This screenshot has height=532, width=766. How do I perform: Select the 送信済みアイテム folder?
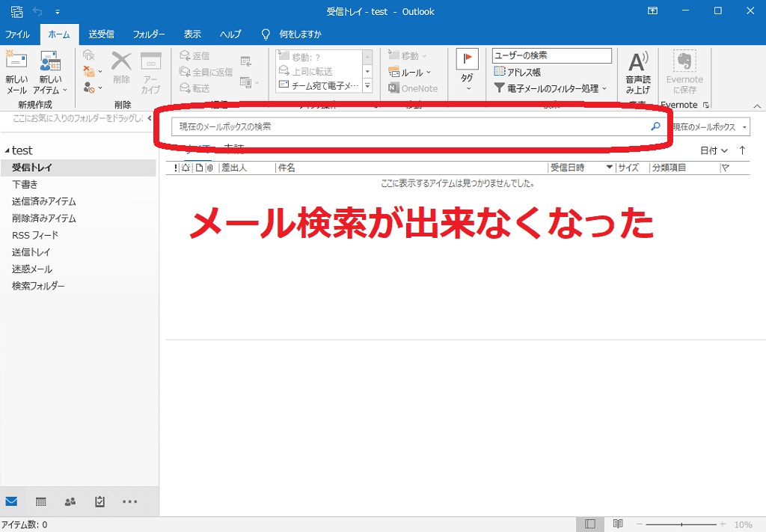(x=44, y=201)
